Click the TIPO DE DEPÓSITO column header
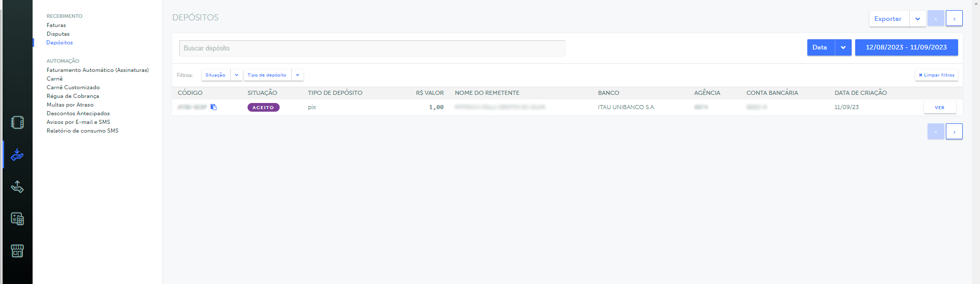Screen dimensions: 980x284 tap(335, 93)
